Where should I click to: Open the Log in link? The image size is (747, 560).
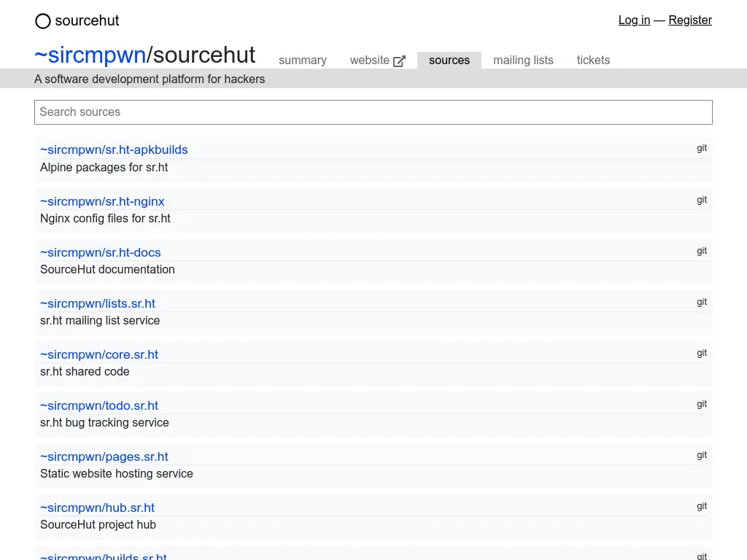(x=634, y=20)
